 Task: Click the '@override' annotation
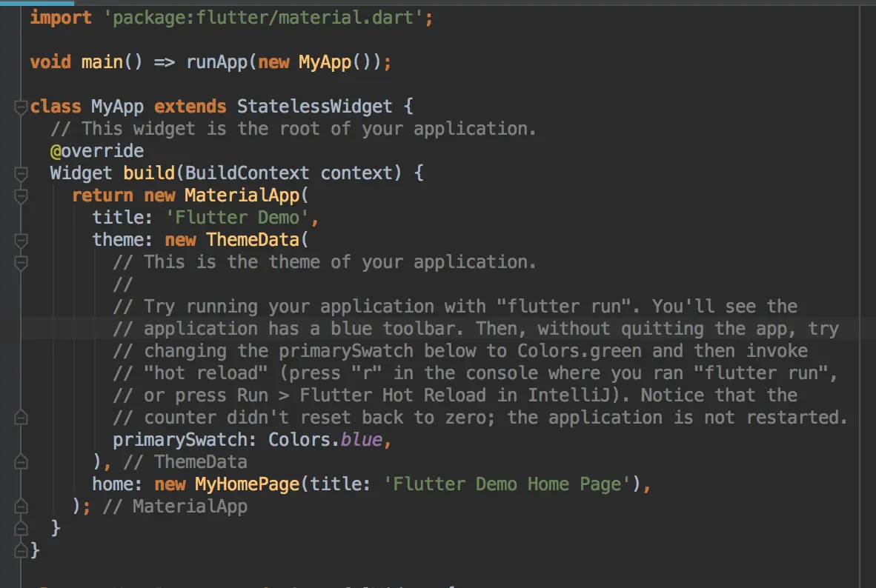pyautogui.click(x=96, y=151)
